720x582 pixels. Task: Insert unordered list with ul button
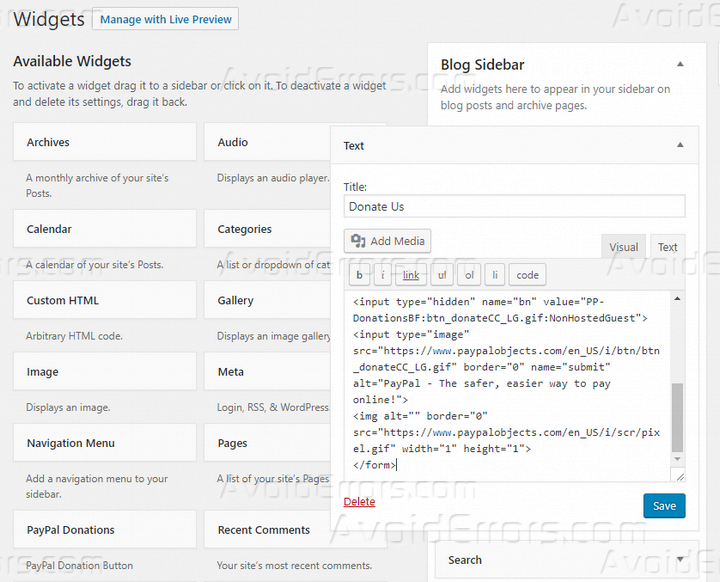pos(441,275)
